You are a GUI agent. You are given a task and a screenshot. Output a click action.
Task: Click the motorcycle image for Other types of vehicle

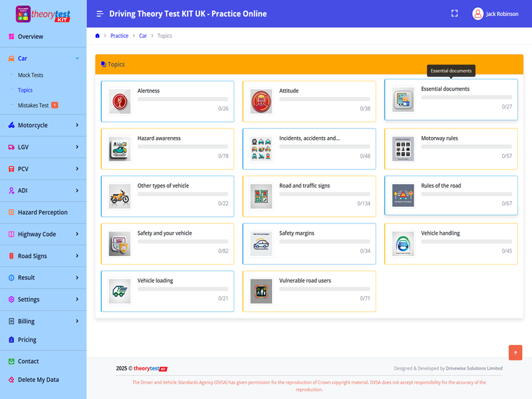click(120, 196)
